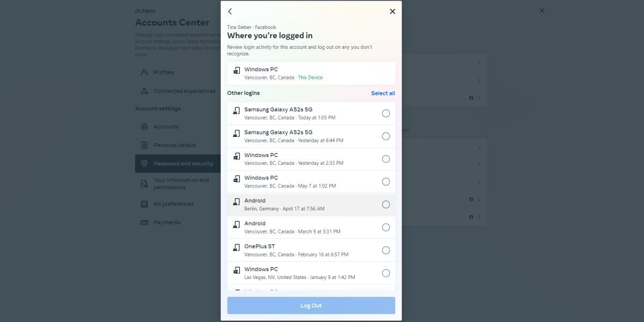Select the Android login from March 9
The height and width of the screenshot is (322, 644).
[x=386, y=228]
